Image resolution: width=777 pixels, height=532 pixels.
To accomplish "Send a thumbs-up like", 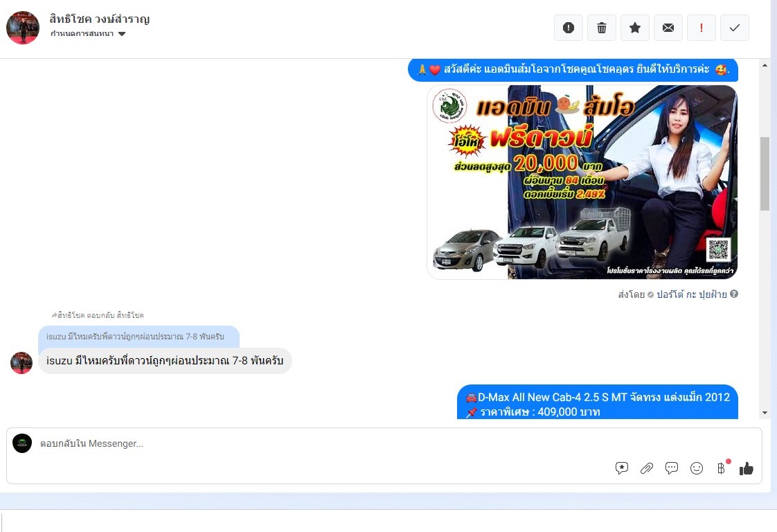I will (747, 468).
